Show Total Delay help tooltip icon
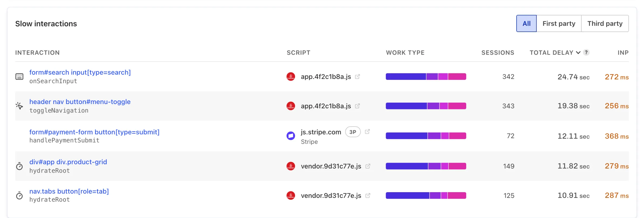 coord(586,52)
